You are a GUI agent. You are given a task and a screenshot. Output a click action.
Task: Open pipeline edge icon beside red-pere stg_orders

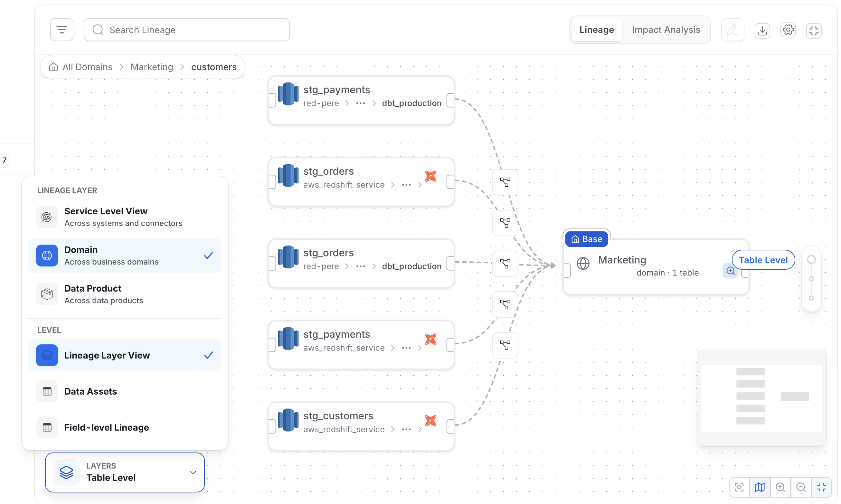point(505,264)
